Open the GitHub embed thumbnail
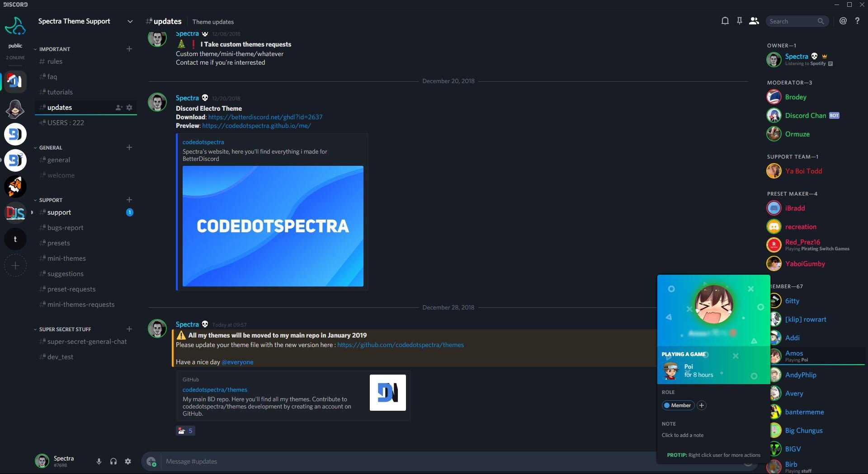 coord(388,393)
